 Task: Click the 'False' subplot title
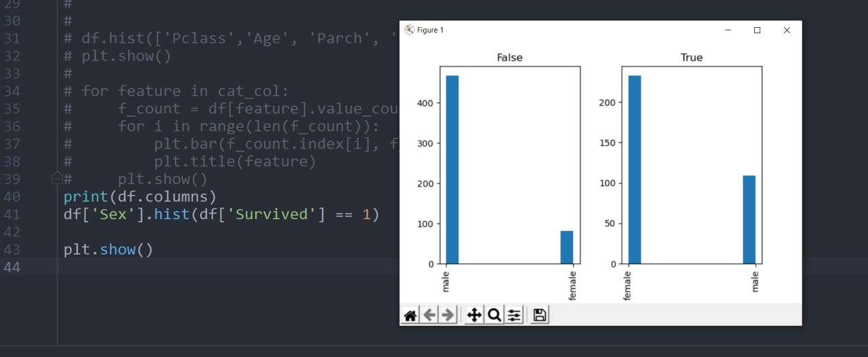pyautogui.click(x=510, y=58)
